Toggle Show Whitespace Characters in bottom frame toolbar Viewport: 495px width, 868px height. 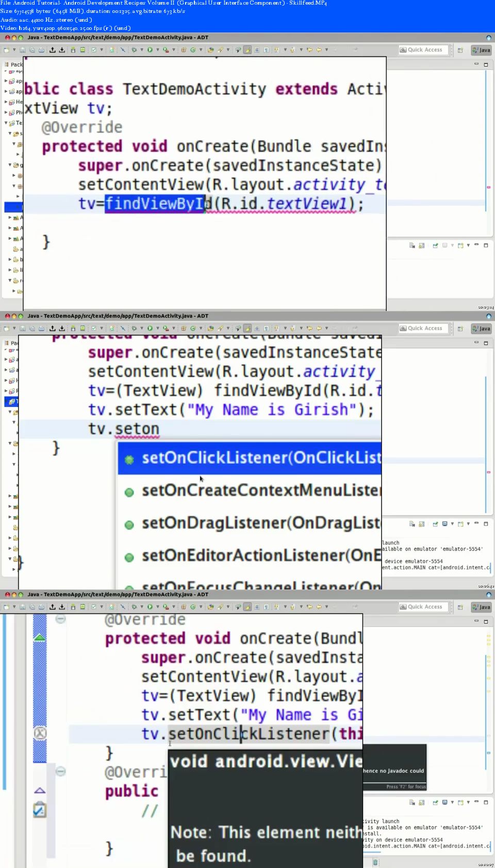click(x=266, y=607)
